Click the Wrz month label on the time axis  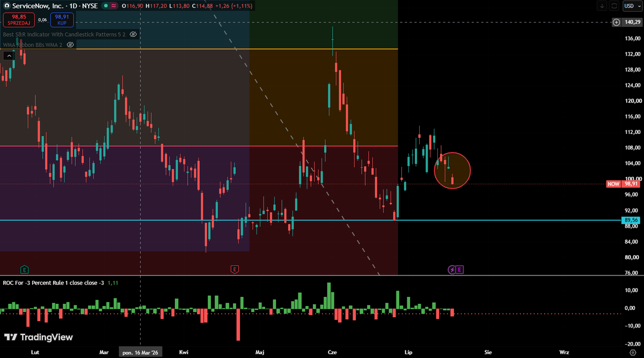[564, 352]
